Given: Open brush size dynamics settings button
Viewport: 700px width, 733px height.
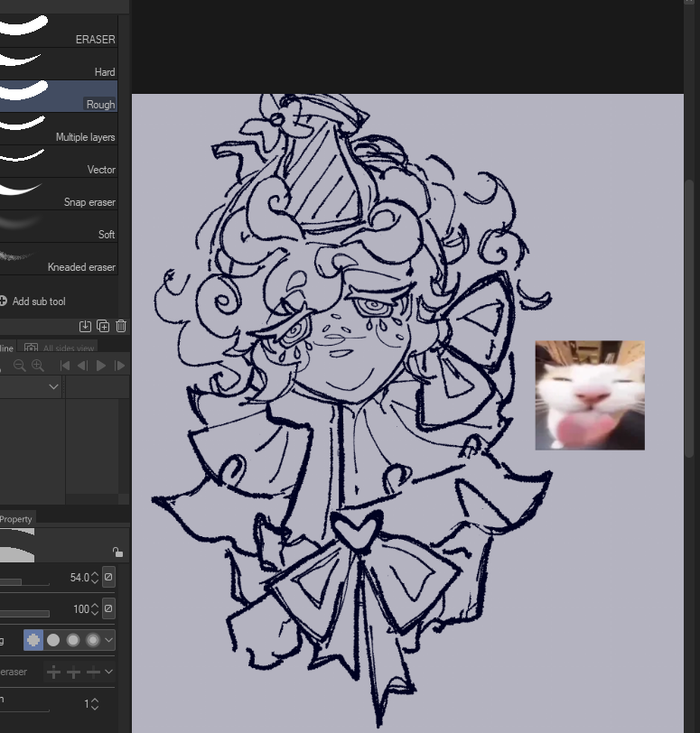Looking at the screenshot, I should pyautogui.click(x=108, y=578).
